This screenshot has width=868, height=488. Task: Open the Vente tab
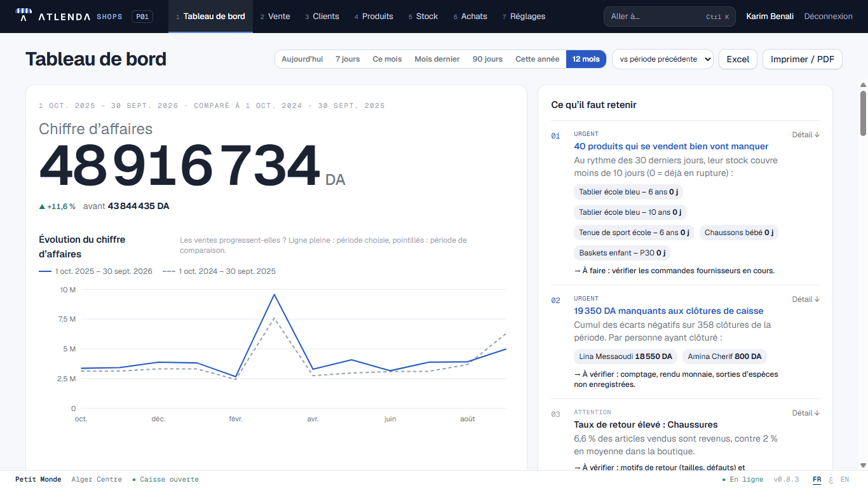(275, 17)
